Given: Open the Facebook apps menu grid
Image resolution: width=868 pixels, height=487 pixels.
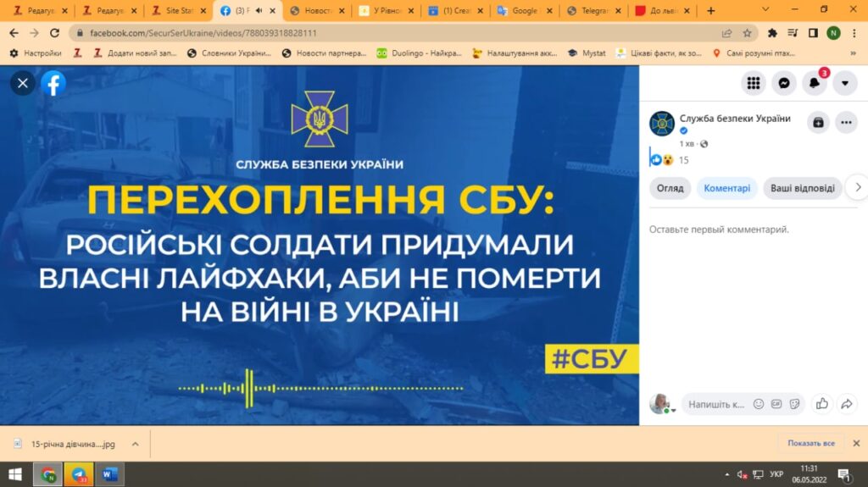Looking at the screenshot, I should [753, 83].
